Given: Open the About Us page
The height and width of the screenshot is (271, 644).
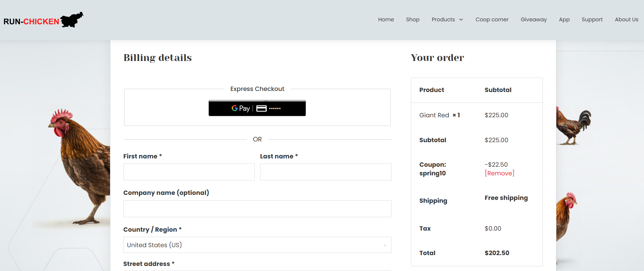Looking at the screenshot, I should (627, 19).
